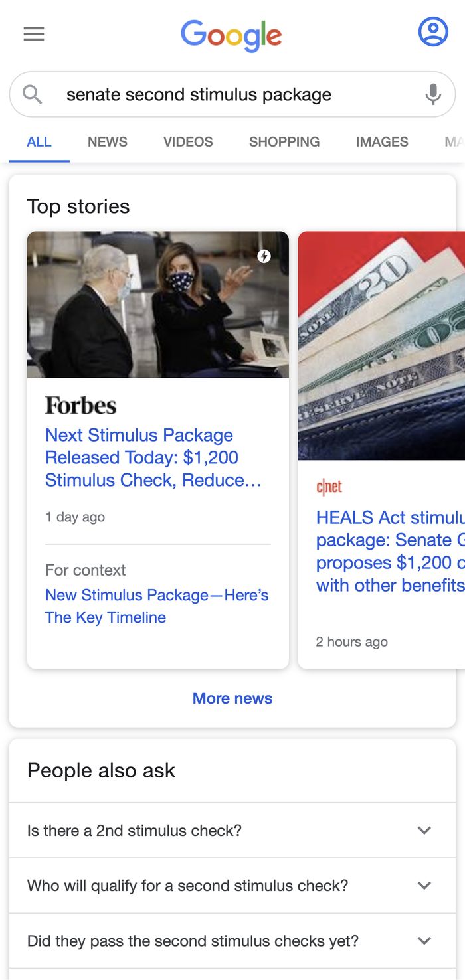Viewport: 465px width, 980px height.
Task: Open the account profile icon
Action: pyautogui.click(x=433, y=31)
